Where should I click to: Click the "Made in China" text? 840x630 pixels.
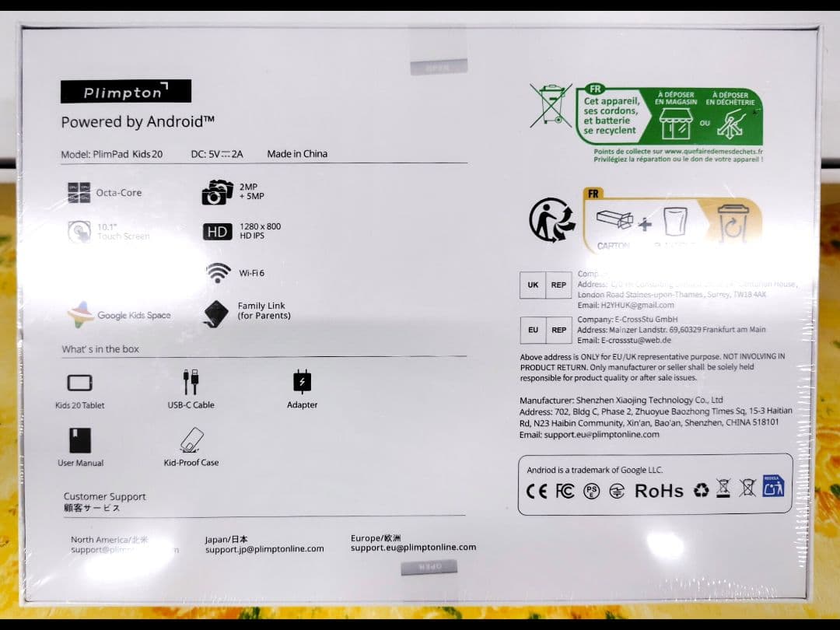click(297, 154)
